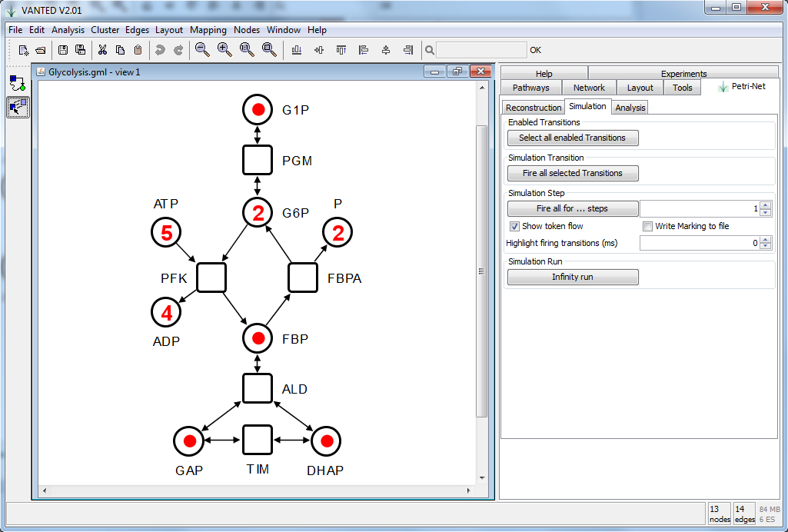Click the graph view's scroll-up arrow

pos(482,88)
